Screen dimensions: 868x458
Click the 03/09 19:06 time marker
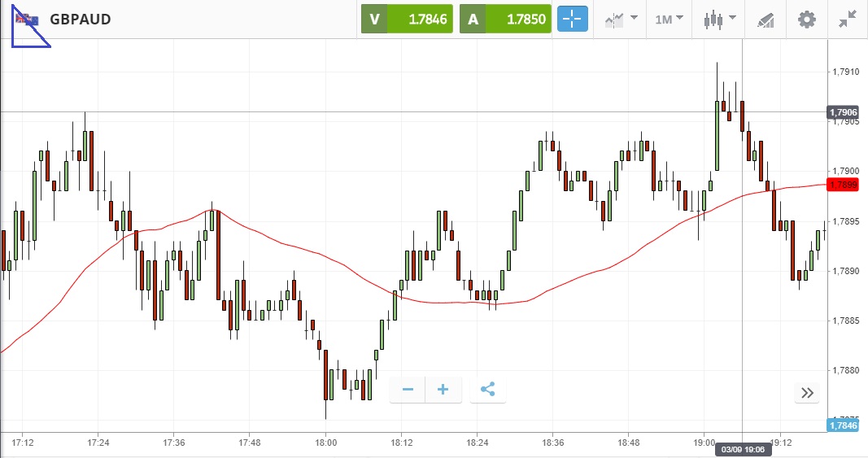742,449
